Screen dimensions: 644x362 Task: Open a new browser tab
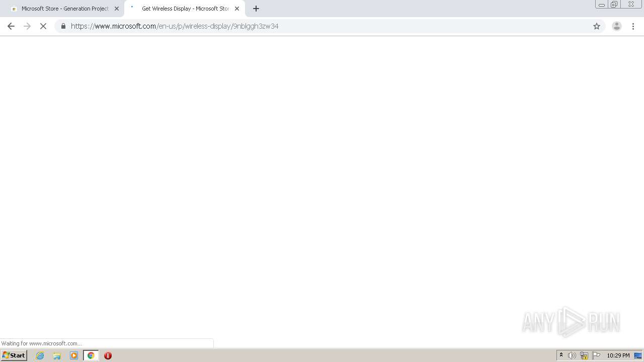pos(256,9)
